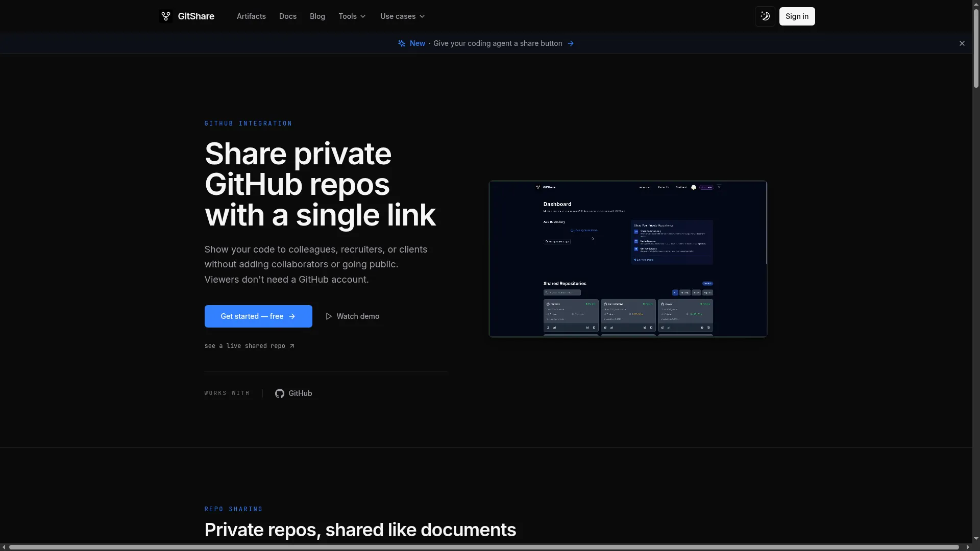Dismiss the announcement banner

pos(962,43)
